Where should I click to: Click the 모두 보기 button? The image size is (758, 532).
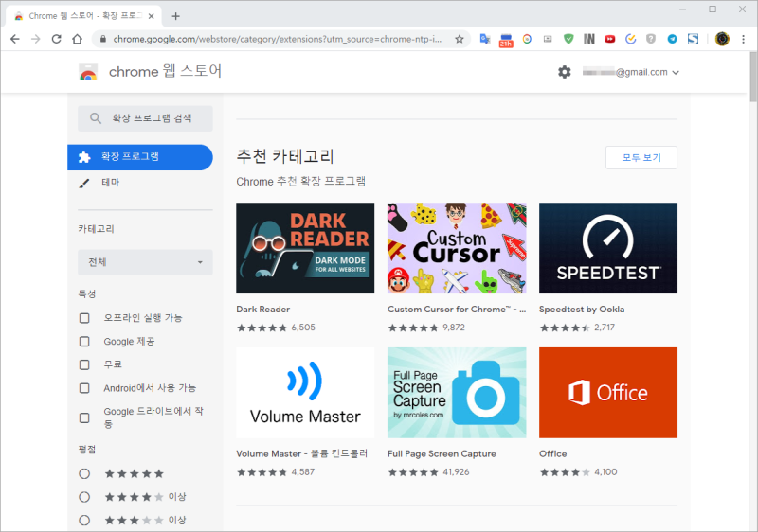click(x=641, y=158)
